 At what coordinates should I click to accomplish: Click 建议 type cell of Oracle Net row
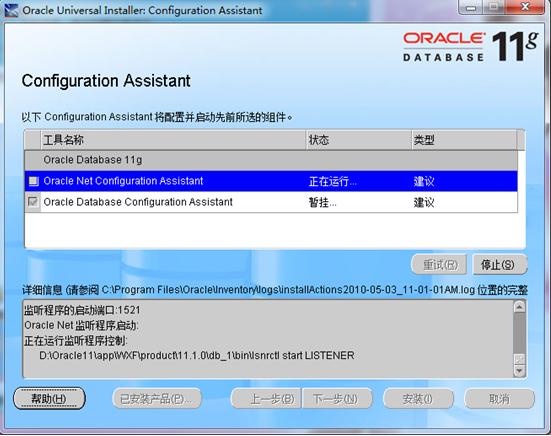tap(465, 181)
